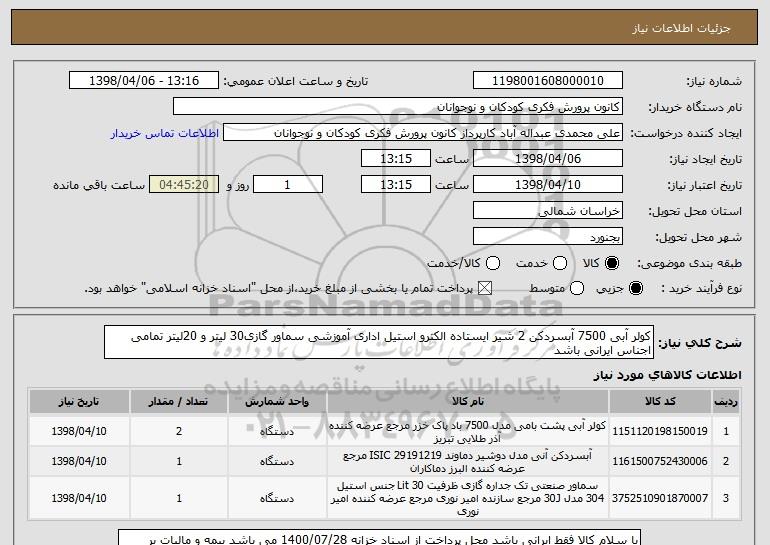Click the remaining time countdown 04:45:20
The height and width of the screenshot is (545, 770).
click(184, 185)
